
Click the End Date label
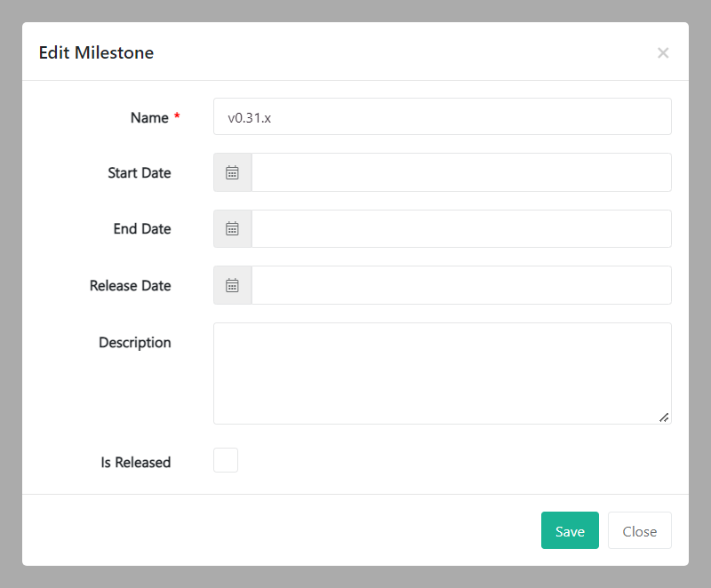142,229
